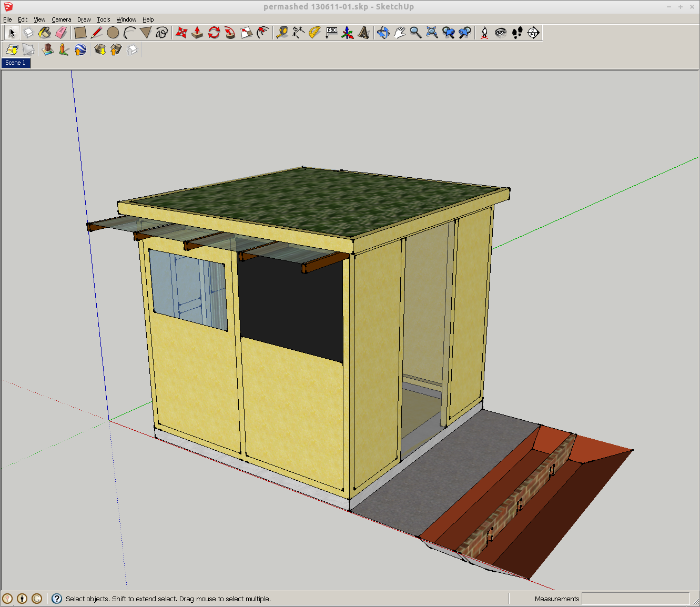This screenshot has width=700, height=607.
Task: Activate the Push/Pull tool
Action: pyautogui.click(x=197, y=33)
